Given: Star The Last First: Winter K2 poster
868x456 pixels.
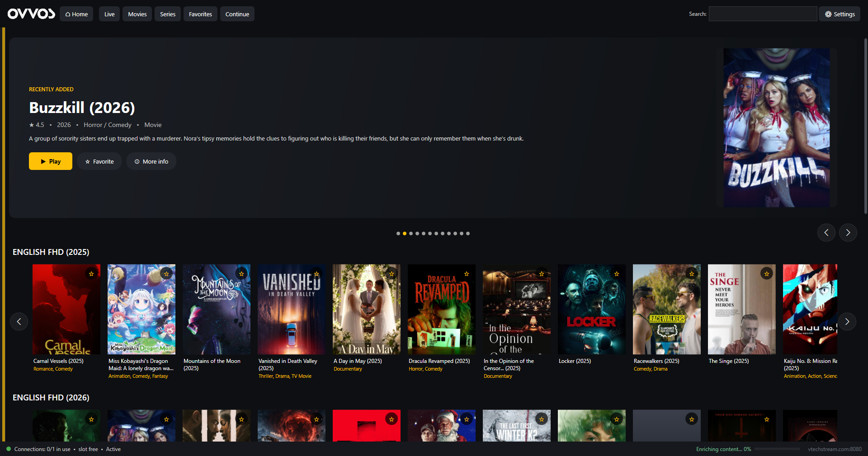Looking at the screenshot, I should pyautogui.click(x=542, y=419).
